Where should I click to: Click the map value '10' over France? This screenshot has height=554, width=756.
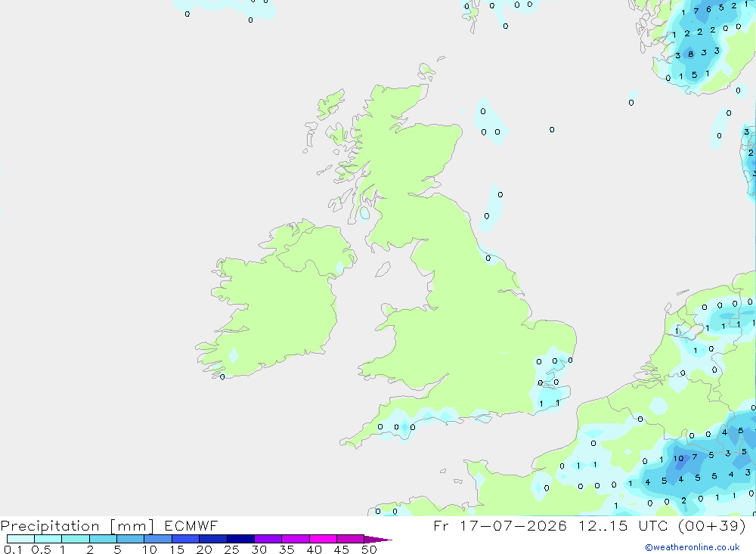tap(678, 459)
